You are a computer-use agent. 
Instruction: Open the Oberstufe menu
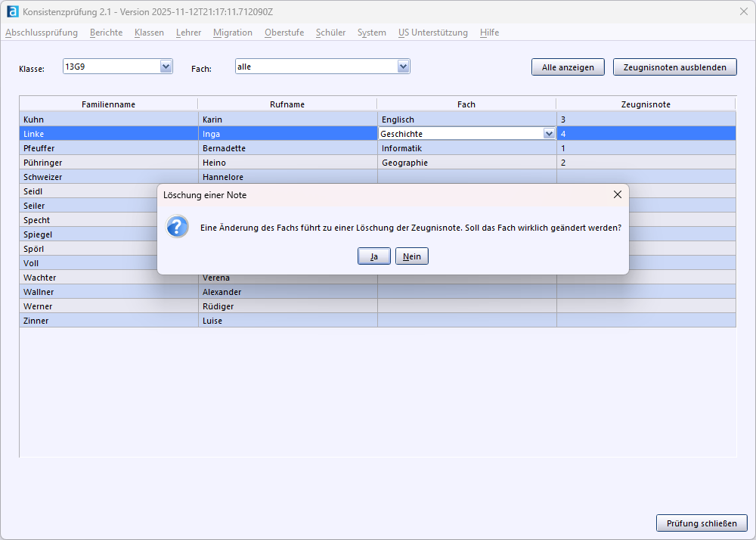[284, 33]
